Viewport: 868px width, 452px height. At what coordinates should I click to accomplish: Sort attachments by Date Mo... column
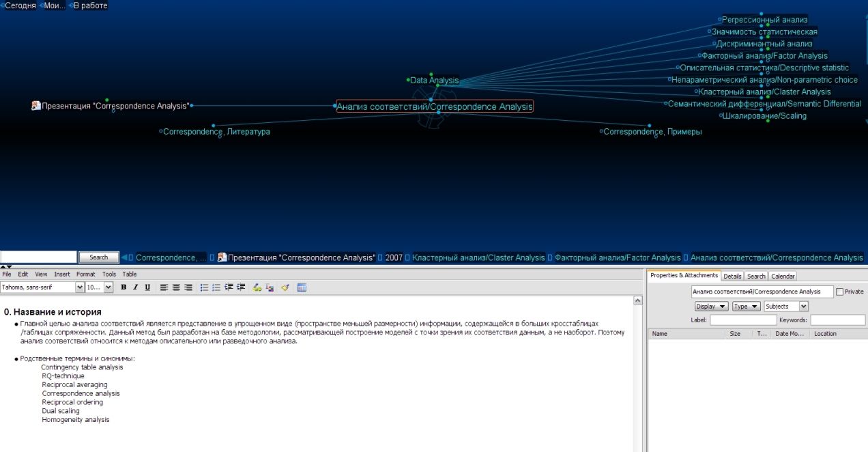(x=790, y=334)
